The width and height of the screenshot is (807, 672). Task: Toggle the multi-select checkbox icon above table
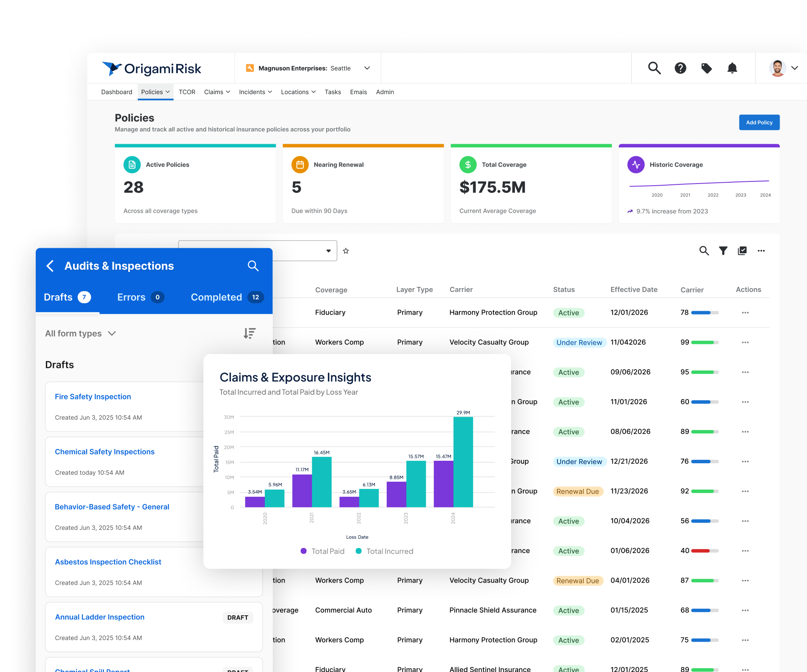742,251
